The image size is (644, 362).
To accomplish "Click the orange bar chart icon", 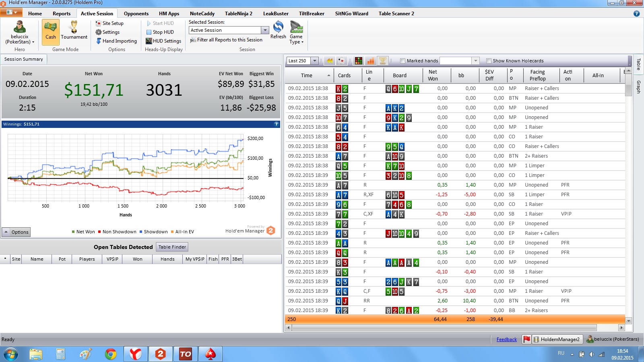I will pos(371,61).
